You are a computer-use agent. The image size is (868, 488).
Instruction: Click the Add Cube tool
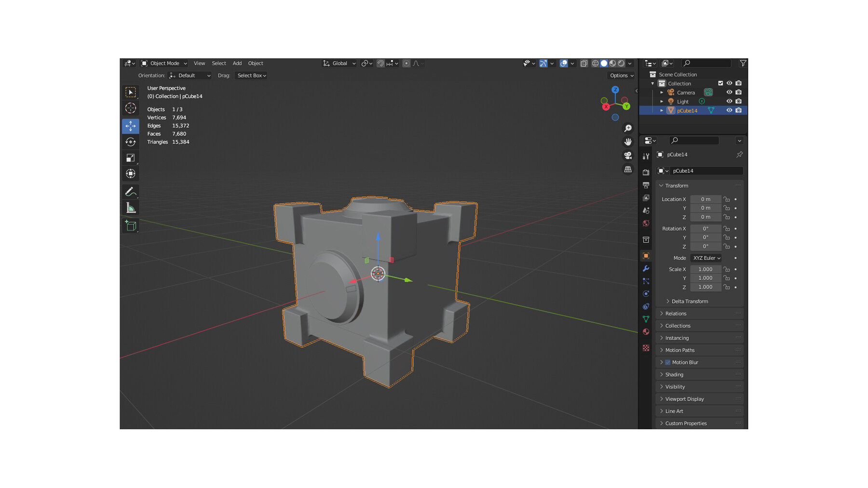(x=130, y=225)
